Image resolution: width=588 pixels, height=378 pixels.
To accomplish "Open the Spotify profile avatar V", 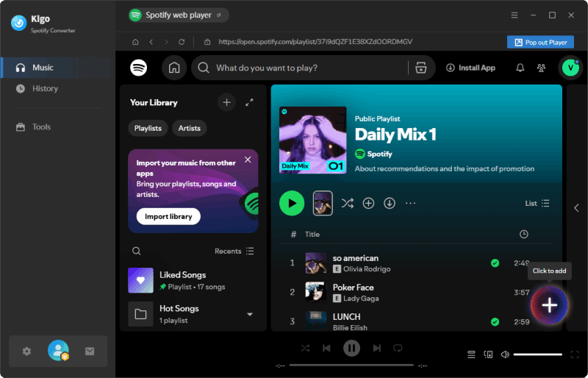I will (571, 68).
